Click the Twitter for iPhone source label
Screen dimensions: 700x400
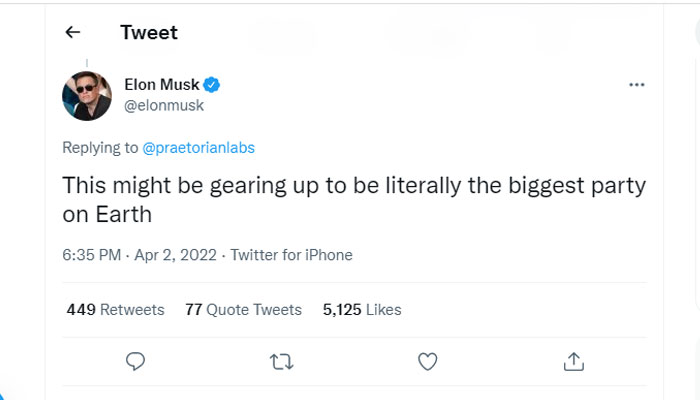pyautogui.click(x=292, y=255)
